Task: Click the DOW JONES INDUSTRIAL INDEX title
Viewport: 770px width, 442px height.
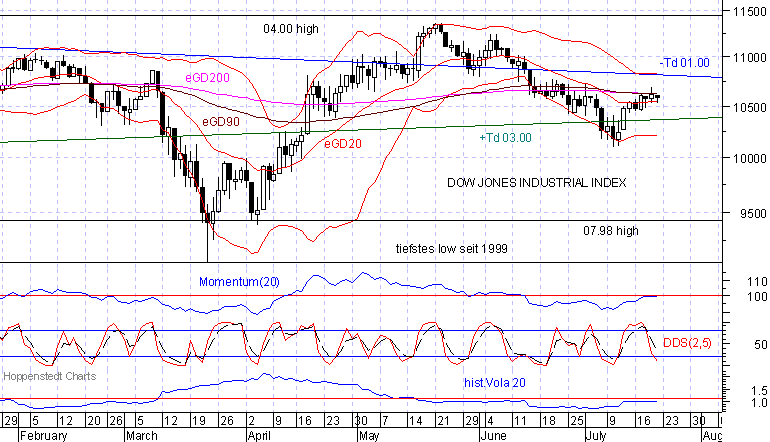Action: coord(536,183)
